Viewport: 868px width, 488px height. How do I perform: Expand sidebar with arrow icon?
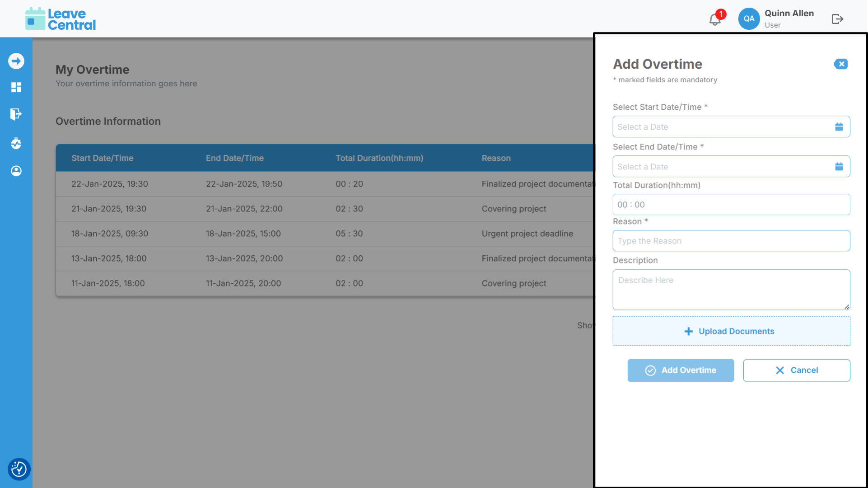[x=16, y=61]
